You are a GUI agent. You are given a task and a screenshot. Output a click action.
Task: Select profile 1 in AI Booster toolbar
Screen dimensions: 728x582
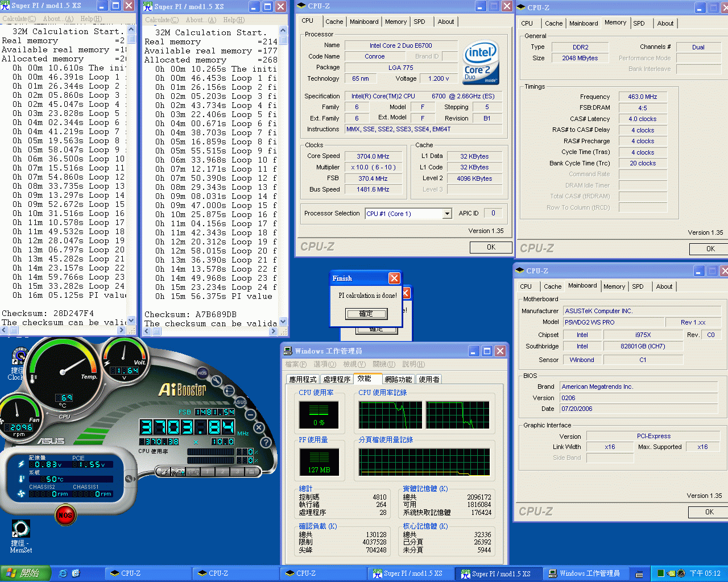click(x=208, y=472)
